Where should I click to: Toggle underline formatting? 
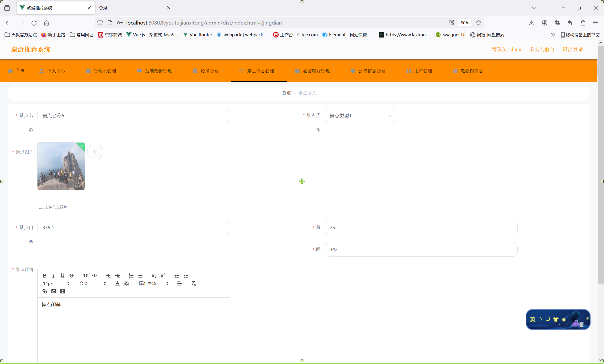point(63,276)
